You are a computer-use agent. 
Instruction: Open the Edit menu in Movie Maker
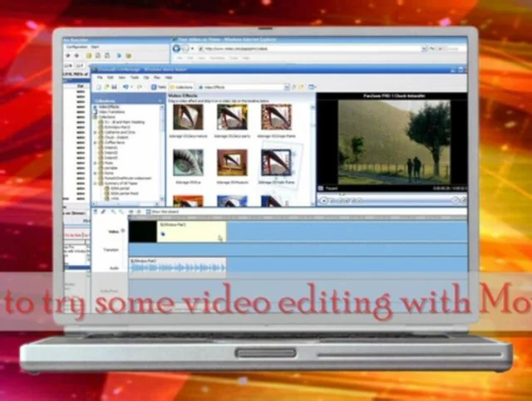coord(111,77)
